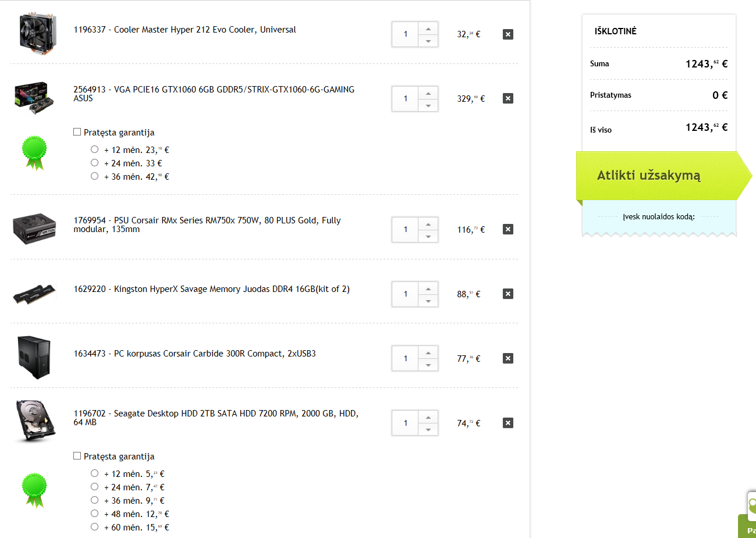The image size is (756, 538).
Task: Decrease quantity of Corsair RM750x PSU
Action: (x=428, y=236)
